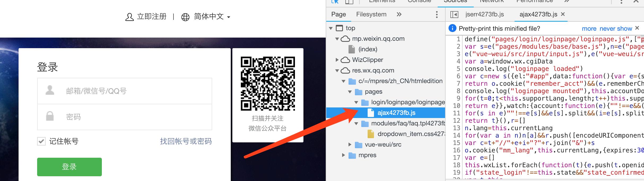This screenshot has width=644, height=181.
Task: Click the mpres folder icon
Action: (x=352, y=155)
